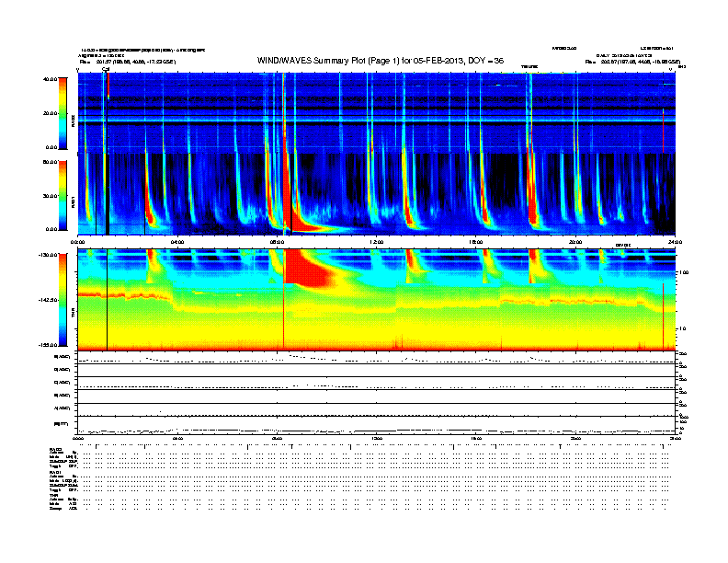Image resolution: width=728 pixels, height=563 pixels.
Task: Click the 40.00 label on RAD2 scale
Action: click(x=50, y=79)
